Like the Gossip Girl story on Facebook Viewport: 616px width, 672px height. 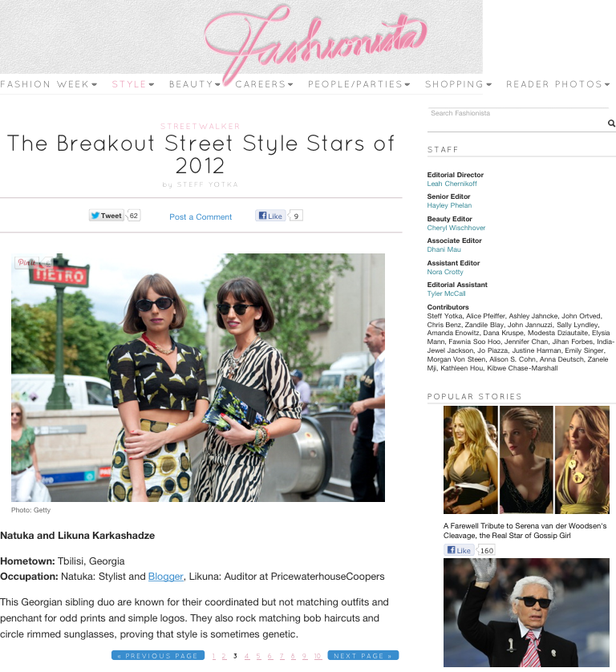(x=458, y=550)
